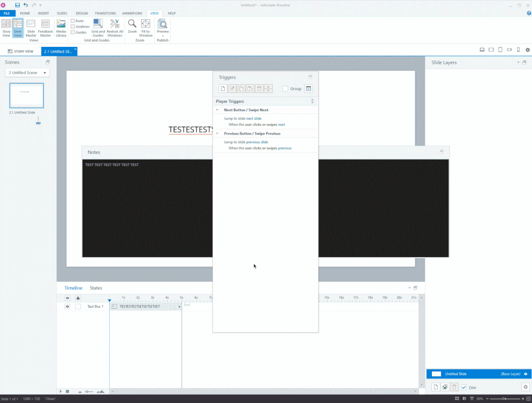Screen dimensions: 532x403
Task: Click Redock All Windows
Action: click(114, 28)
